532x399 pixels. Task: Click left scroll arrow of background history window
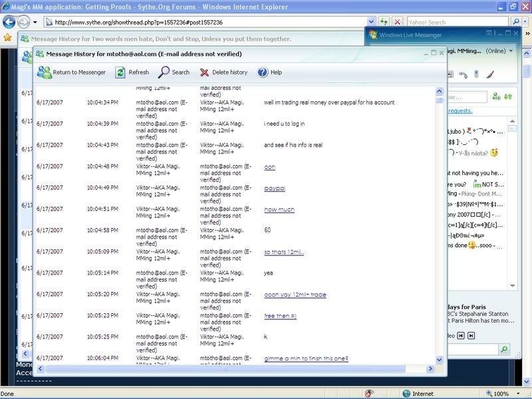25,354
